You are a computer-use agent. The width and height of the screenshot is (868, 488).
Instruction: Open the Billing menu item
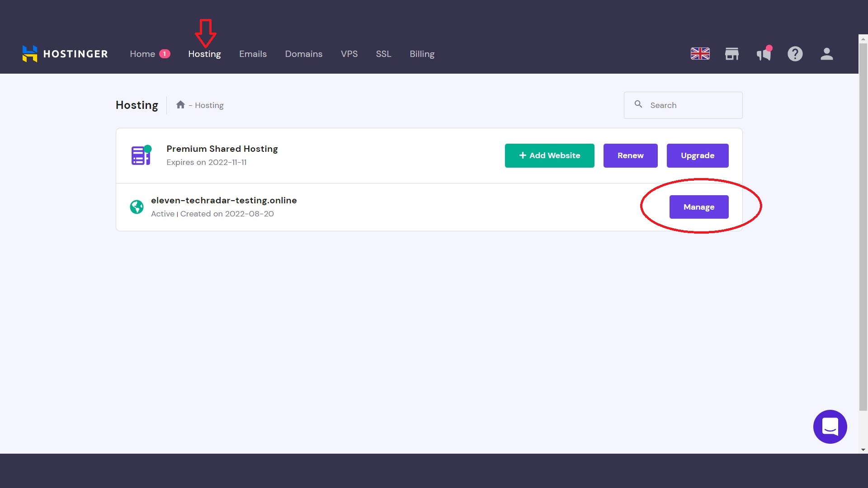coord(422,54)
